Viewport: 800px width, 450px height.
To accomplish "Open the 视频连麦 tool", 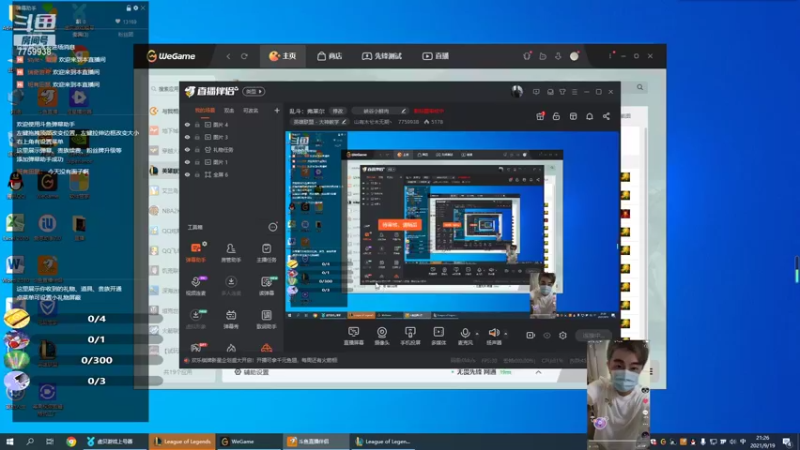I will point(195,286).
